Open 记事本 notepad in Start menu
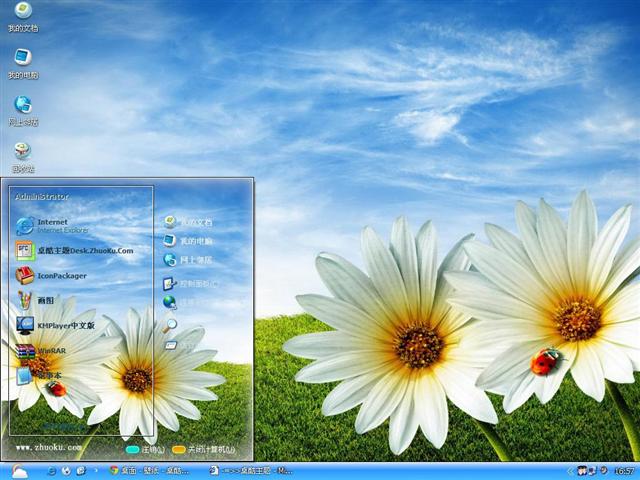 pyautogui.click(x=39, y=375)
